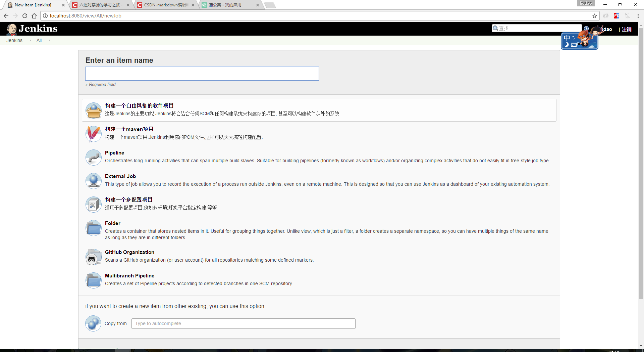The width and height of the screenshot is (644, 352).
Task: Select the External Job item title
Action: click(x=120, y=176)
